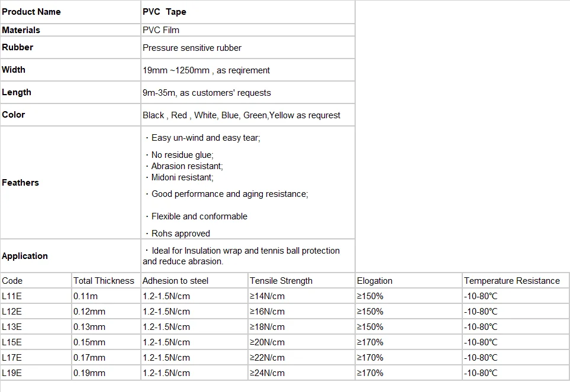Click the 'Code' column header
Image resolution: width=570 pixels, height=392 pixels.
tap(12, 281)
